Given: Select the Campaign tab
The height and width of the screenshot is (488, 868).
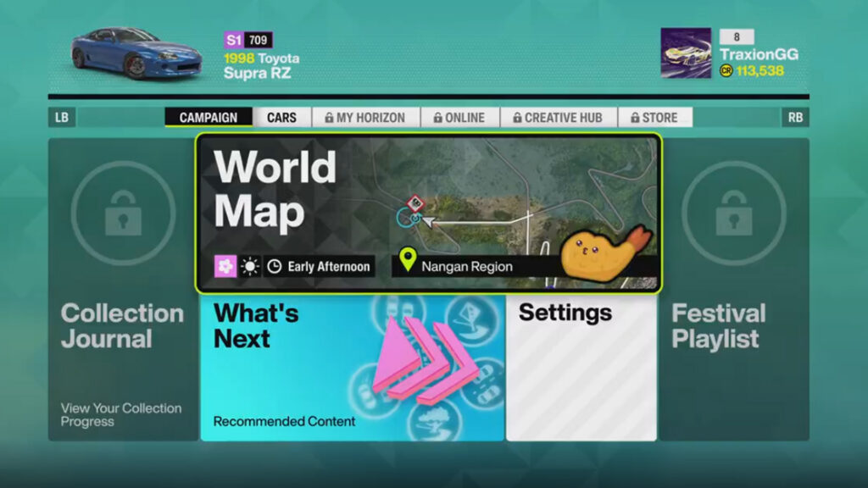Looking at the screenshot, I should tap(209, 118).
